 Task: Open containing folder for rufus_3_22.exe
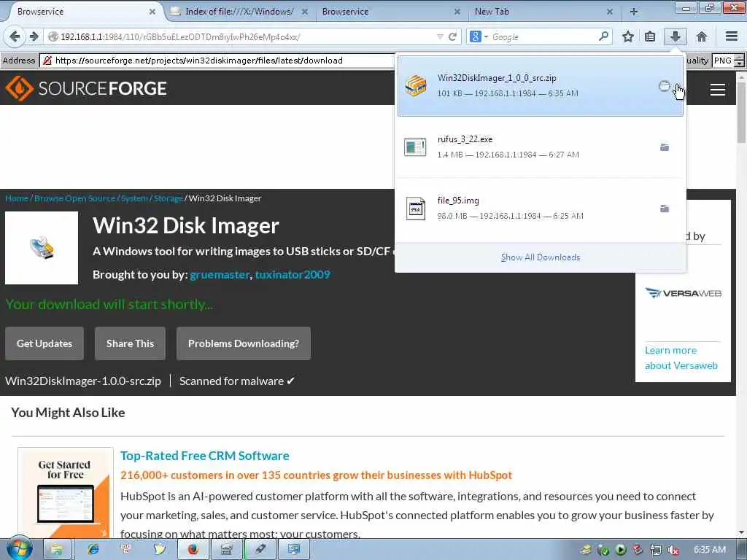(x=664, y=147)
